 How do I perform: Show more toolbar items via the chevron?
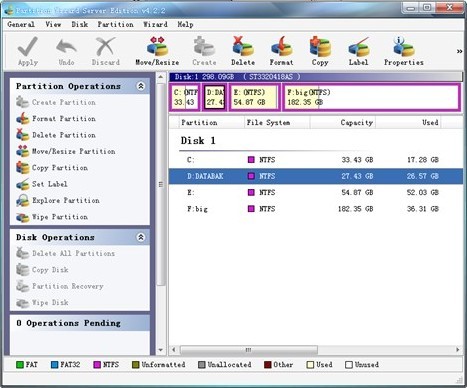pos(459,51)
